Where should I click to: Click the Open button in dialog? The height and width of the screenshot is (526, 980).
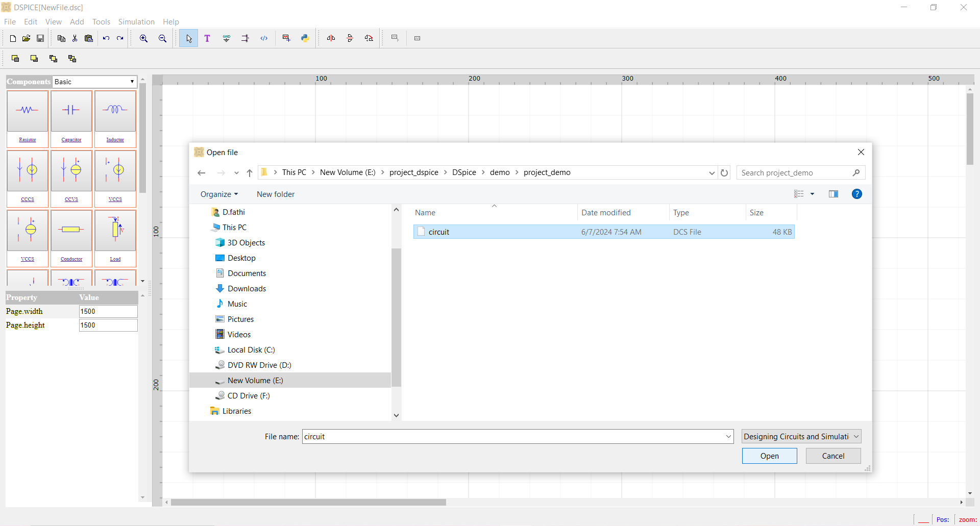pyautogui.click(x=769, y=456)
